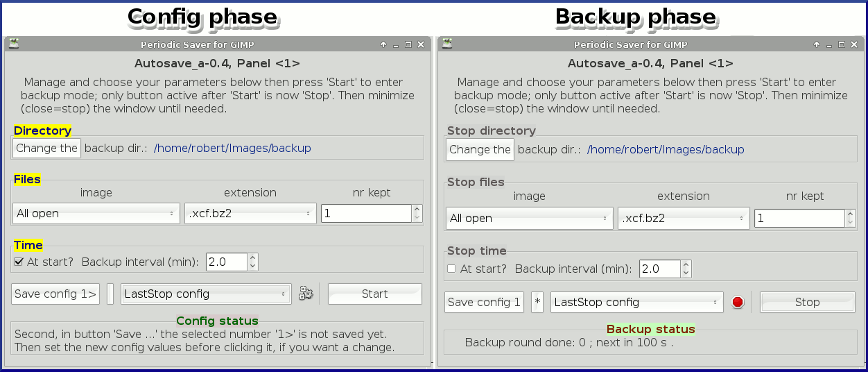Click the shade-up arrow in Config phase titlebar
868x372 pixels.
point(383,44)
